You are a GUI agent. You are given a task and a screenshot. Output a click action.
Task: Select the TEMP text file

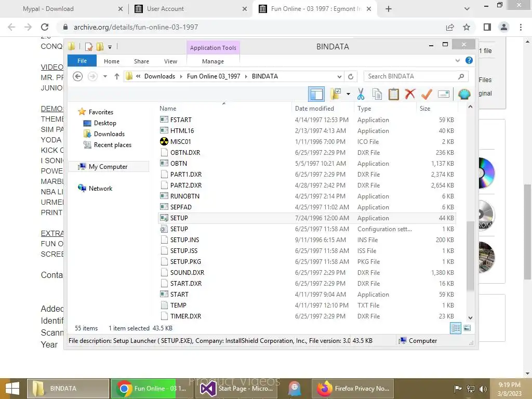178,305
